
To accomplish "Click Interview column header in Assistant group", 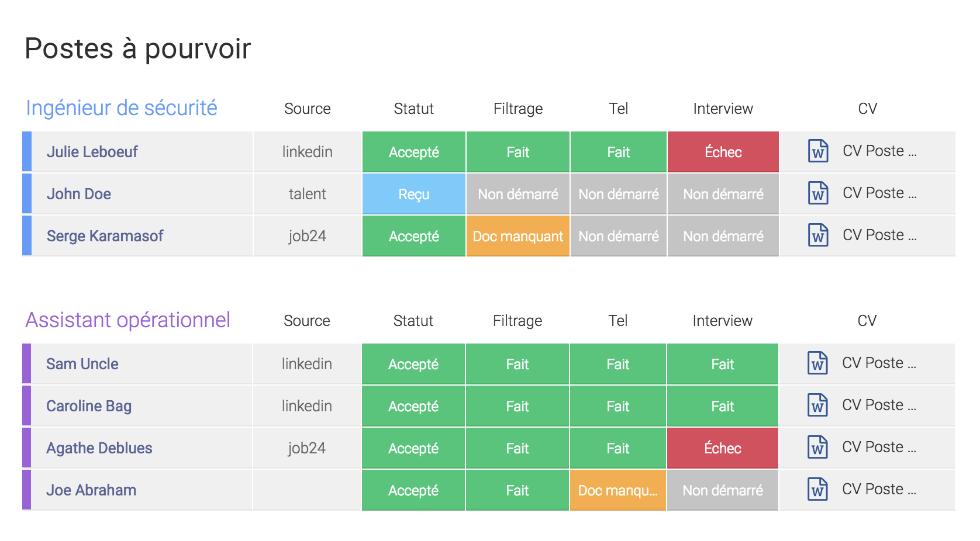I will click(x=723, y=321).
